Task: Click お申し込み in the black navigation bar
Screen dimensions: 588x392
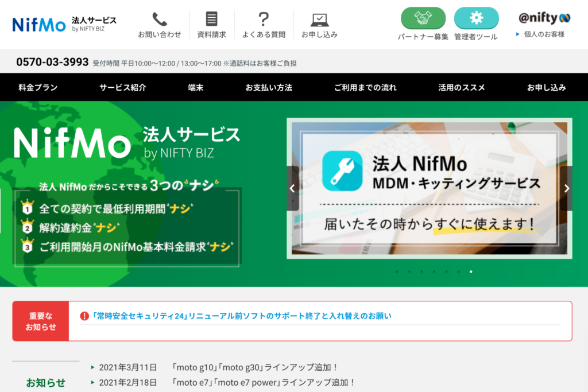Action: coord(547,87)
